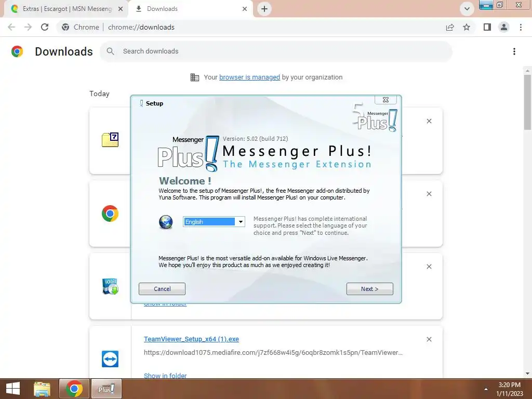Click the globe icon beside language selector
Screen dimensions: 532x399
coord(166,222)
